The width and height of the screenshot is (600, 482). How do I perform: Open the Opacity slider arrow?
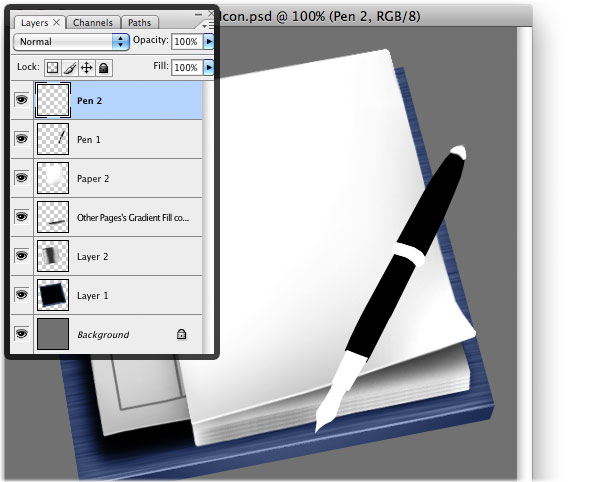point(209,41)
